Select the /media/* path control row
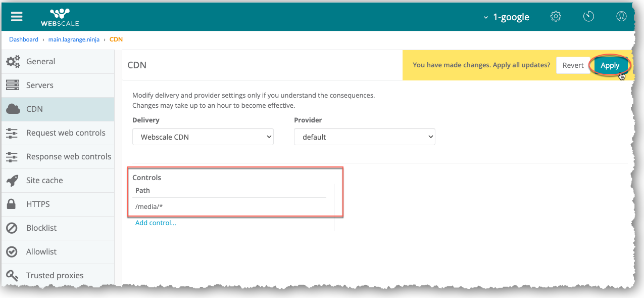 coord(230,206)
